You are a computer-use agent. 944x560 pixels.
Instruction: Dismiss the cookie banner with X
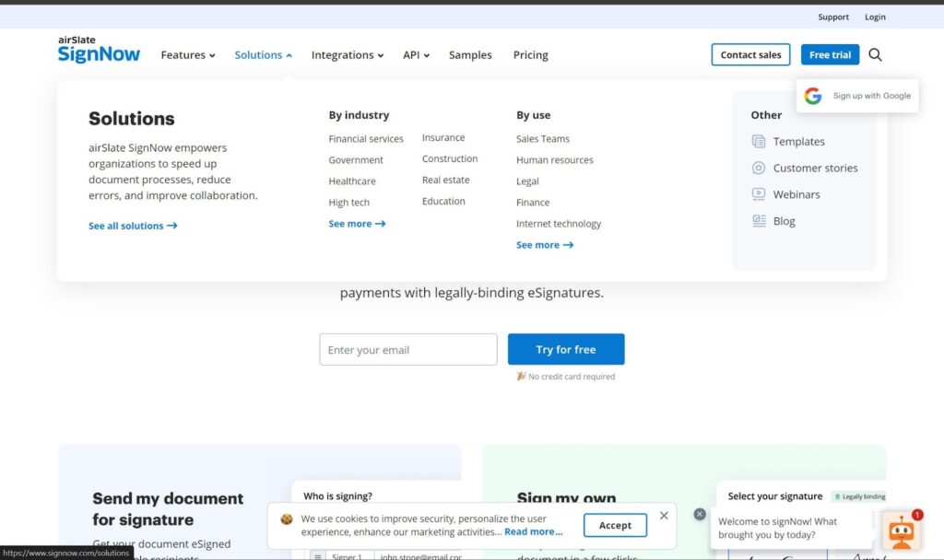(664, 516)
